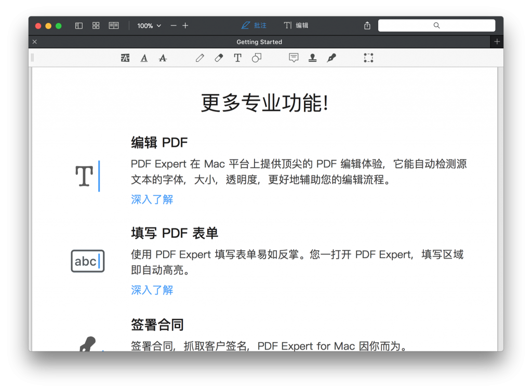Switch to two-page split view

coord(114,26)
